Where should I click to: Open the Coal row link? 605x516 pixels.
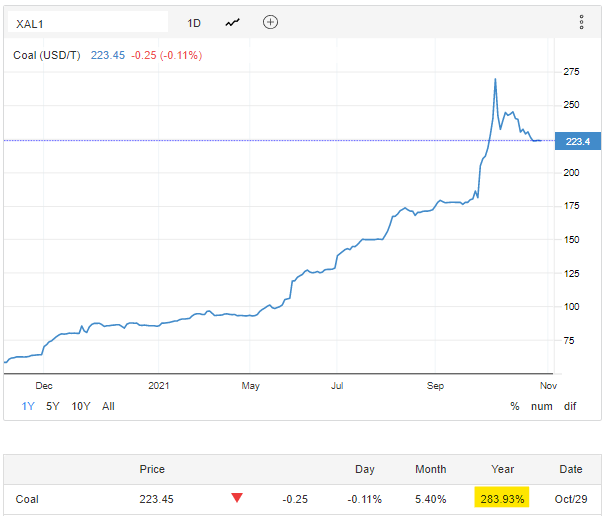27,499
